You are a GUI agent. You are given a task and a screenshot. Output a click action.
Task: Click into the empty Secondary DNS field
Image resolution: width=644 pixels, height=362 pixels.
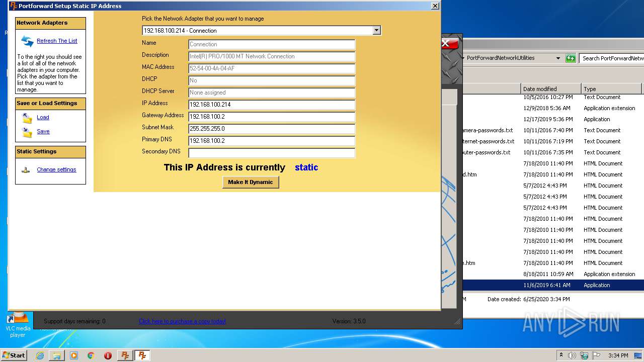click(272, 153)
